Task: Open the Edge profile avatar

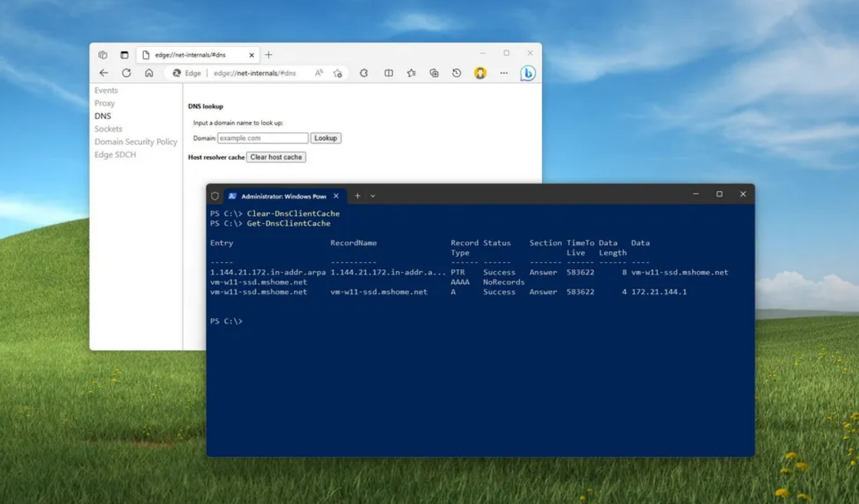Action: tap(480, 73)
